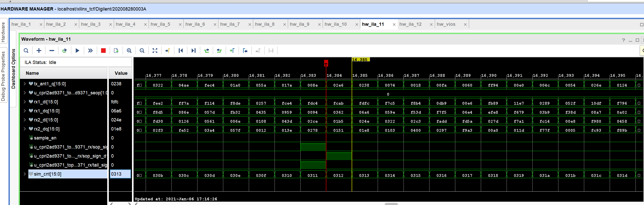Jump to next transition icon
Viewport: 644px width, 205px height.
click(219, 51)
